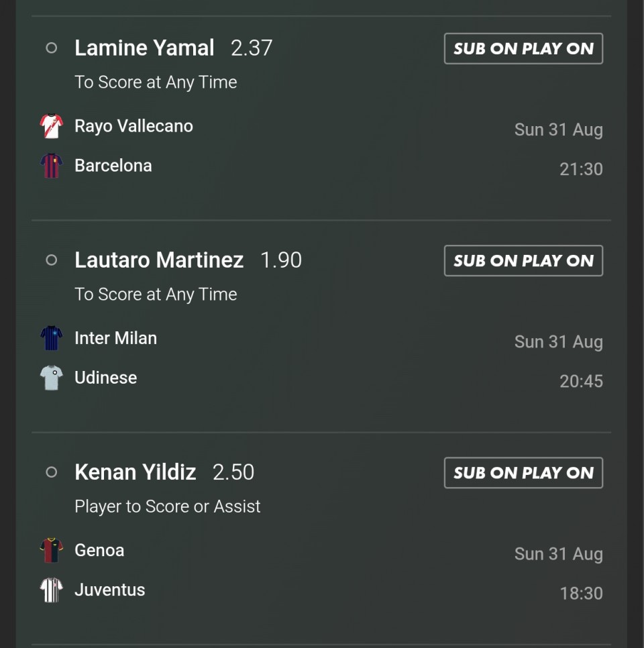644x648 pixels.
Task: Tap Sub On Play On badge for Martinez
Action: click(523, 261)
